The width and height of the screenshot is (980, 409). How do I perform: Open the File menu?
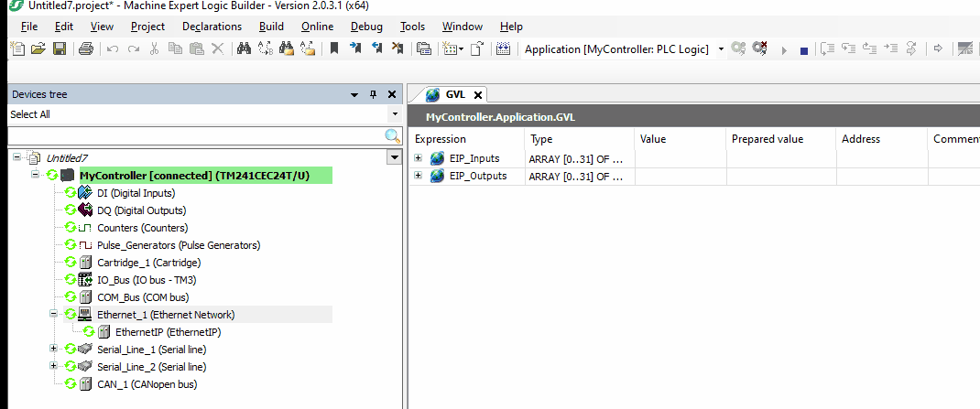29,27
